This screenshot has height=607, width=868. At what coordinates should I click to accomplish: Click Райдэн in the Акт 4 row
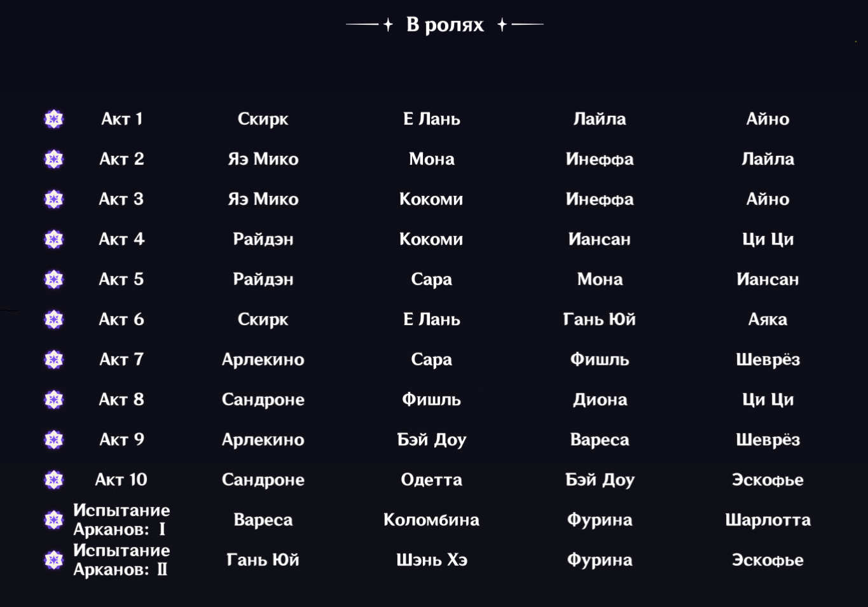tap(263, 239)
